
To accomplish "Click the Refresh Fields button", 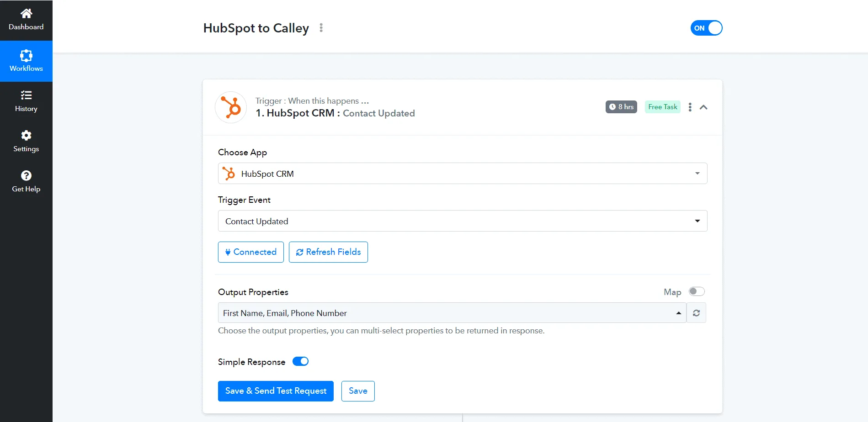I will click(328, 252).
